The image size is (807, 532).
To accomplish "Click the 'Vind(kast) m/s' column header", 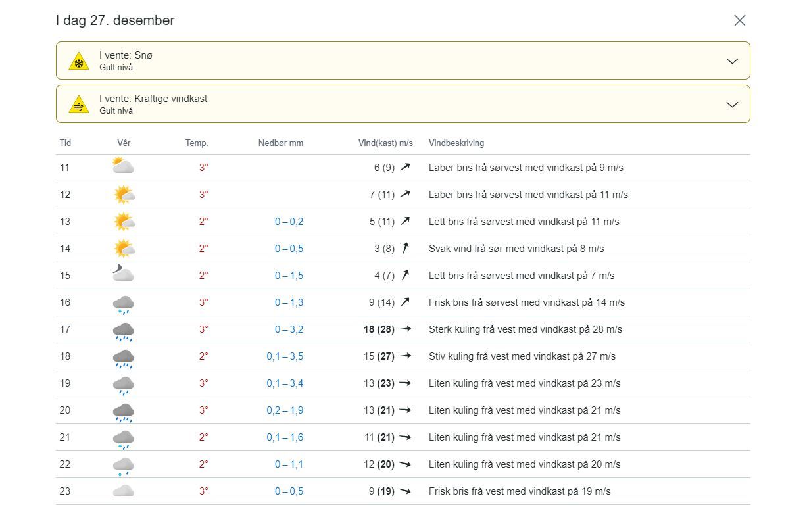I will (x=385, y=143).
